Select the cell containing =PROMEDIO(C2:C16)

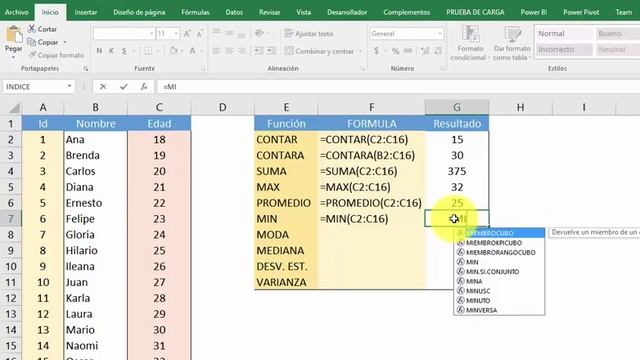tap(371, 203)
